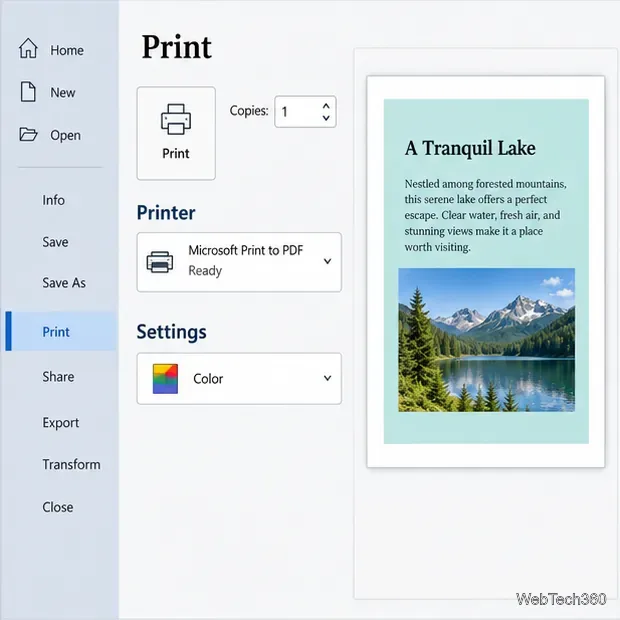Click the printer device icon beside Microsoft Print to PDF

pyautogui.click(x=160, y=262)
